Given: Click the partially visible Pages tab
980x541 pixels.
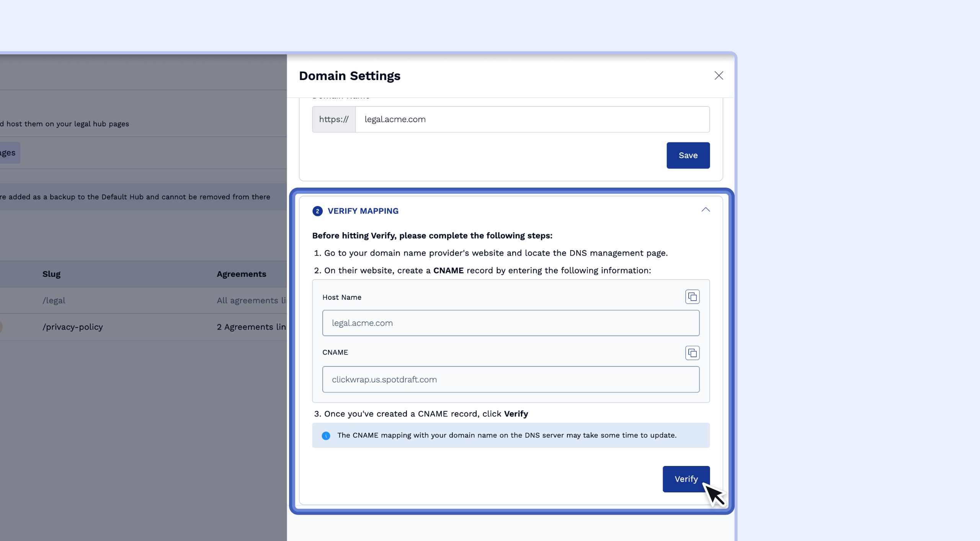Looking at the screenshot, I should coord(8,153).
